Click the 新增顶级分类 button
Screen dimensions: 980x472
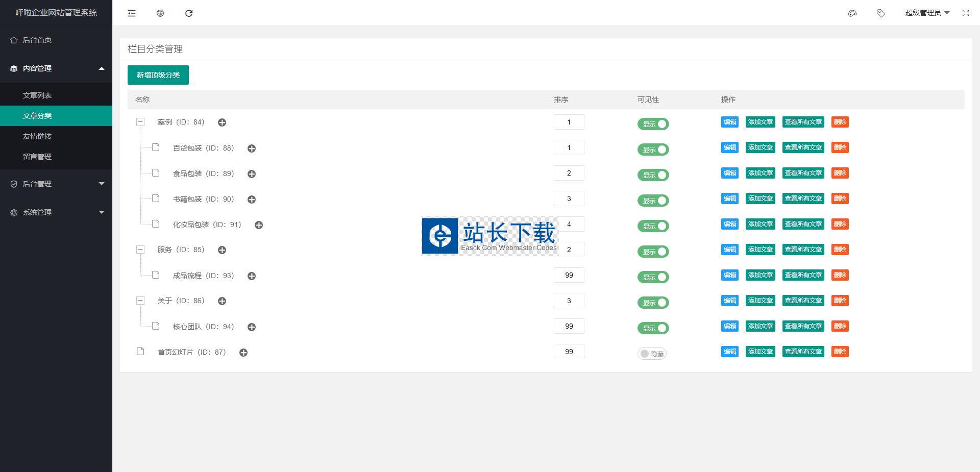(x=158, y=75)
